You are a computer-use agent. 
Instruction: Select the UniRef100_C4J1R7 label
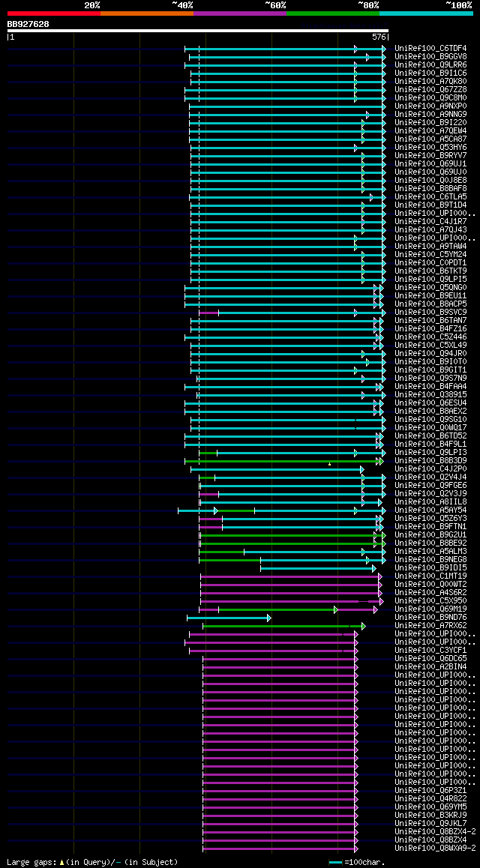point(430,221)
